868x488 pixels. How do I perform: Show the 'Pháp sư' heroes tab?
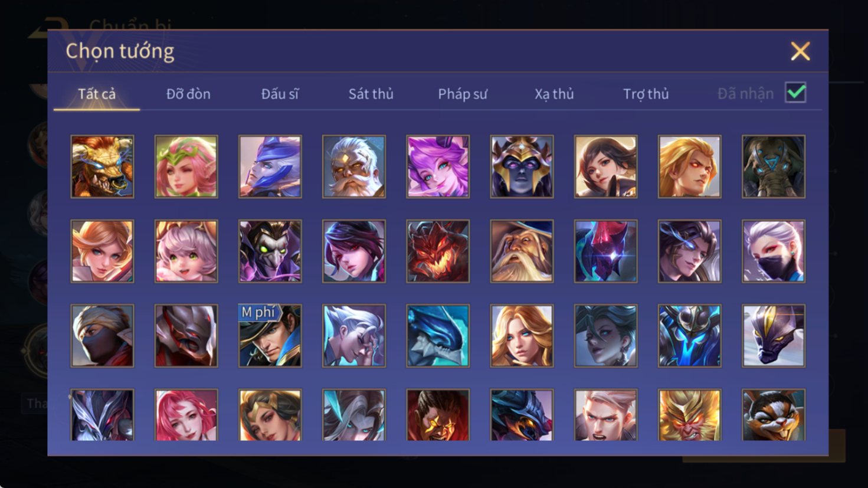[463, 94]
